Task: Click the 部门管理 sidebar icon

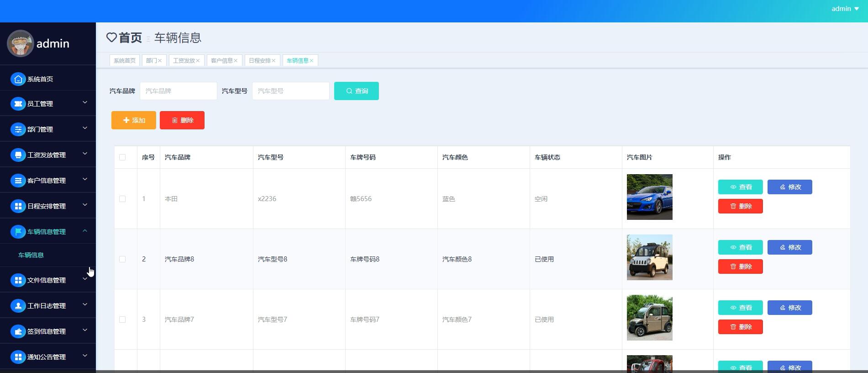Action: point(18,129)
